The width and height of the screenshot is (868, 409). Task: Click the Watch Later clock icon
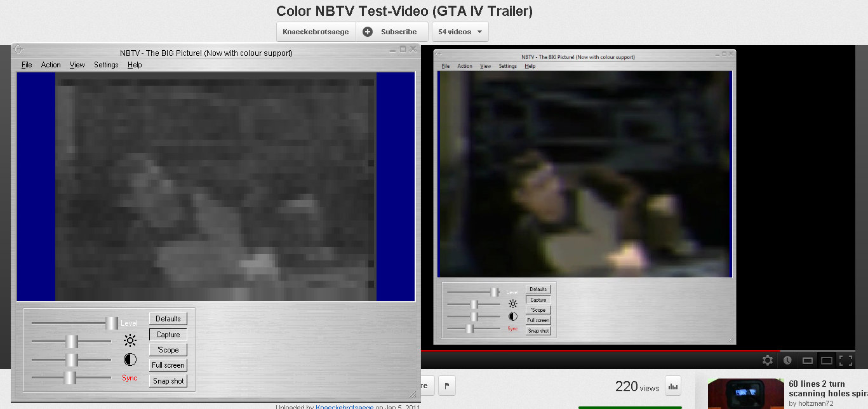pos(787,360)
